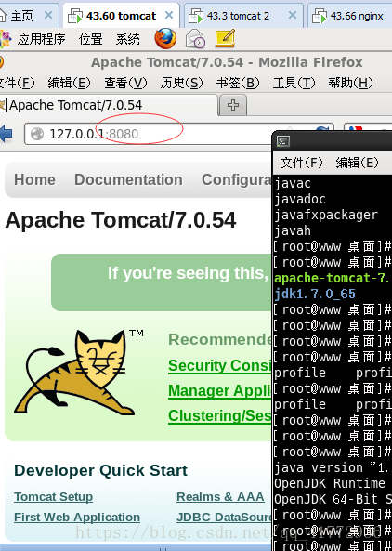Launch Firefox from the panel icon

pos(165,39)
